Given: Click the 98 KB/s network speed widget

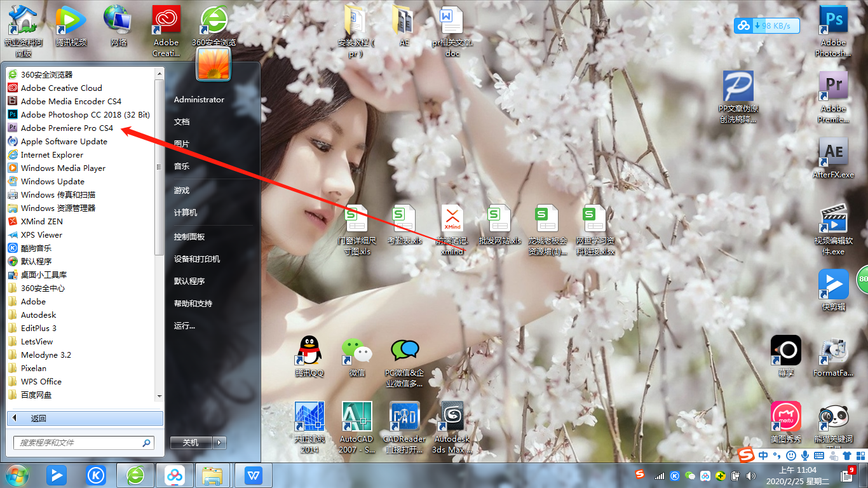Looking at the screenshot, I should click(766, 25).
